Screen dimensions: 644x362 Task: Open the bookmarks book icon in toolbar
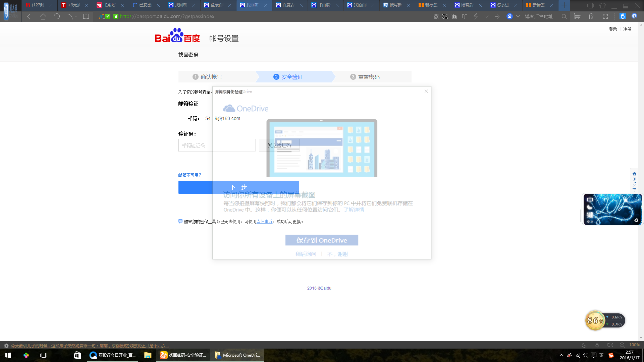click(86, 16)
